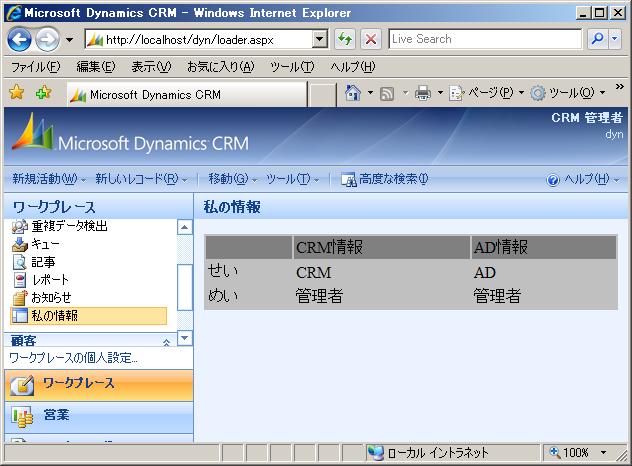Click the ローカル イントラネット zone indicator
This screenshot has width=632, height=466.
[x=428, y=453]
